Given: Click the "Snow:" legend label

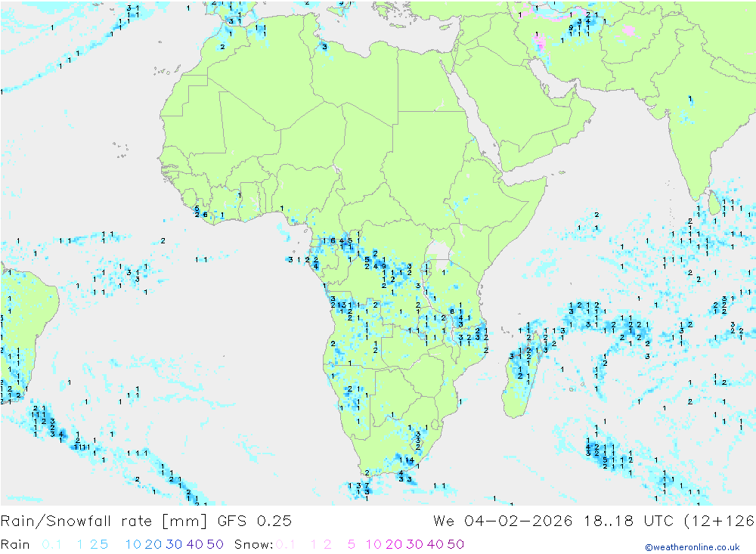Looking at the screenshot, I should tap(253, 544).
